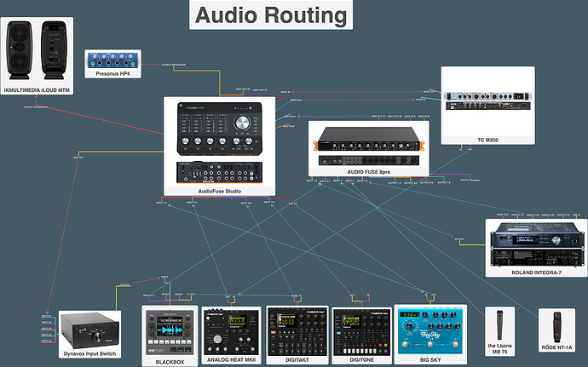Click the AudioFuse Studio caption
This screenshot has height=367, width=588.
[x=219, y=192]
